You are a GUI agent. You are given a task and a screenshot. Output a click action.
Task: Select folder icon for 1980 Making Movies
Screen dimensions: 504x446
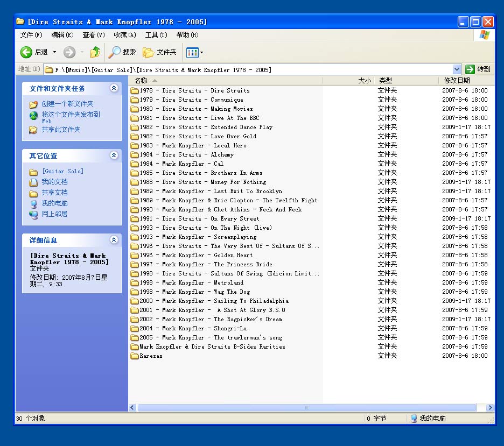click(135, 109)
